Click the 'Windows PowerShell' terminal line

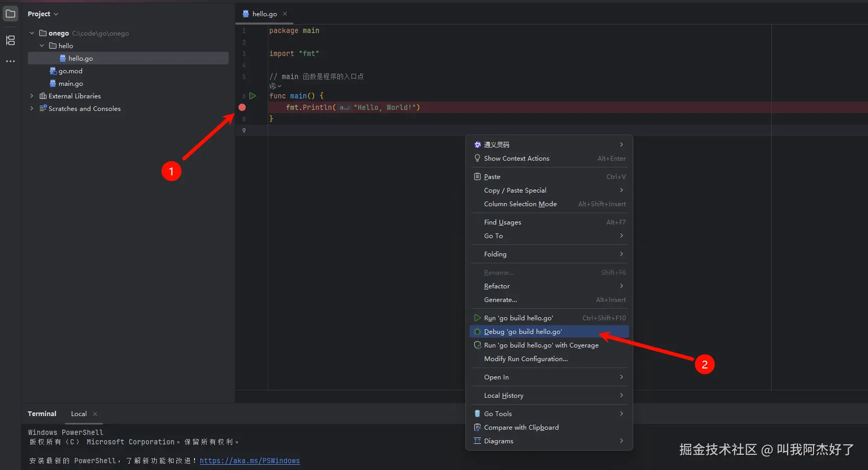(66, 432)
